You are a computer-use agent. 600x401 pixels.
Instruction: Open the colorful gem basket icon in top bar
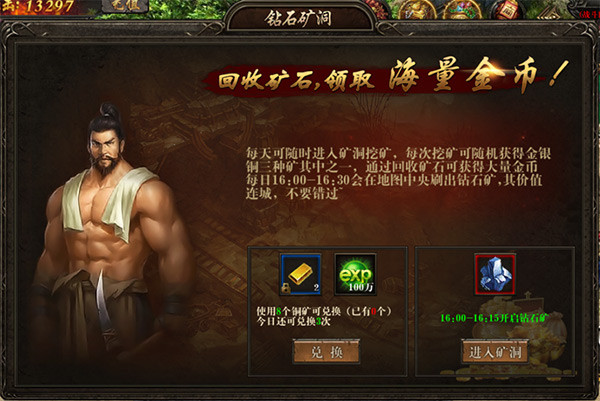[x=462, y=9]
